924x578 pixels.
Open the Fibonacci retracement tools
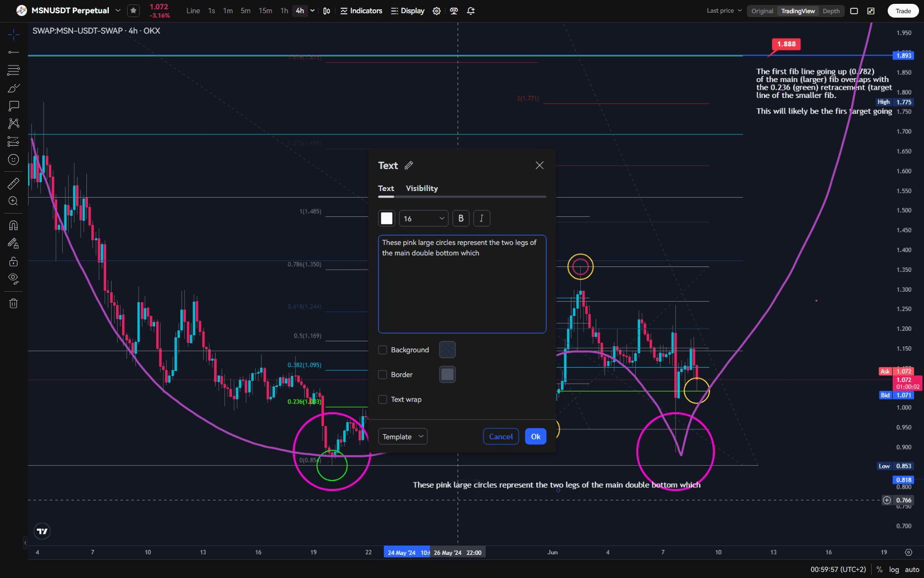click(x=14, y=70)
